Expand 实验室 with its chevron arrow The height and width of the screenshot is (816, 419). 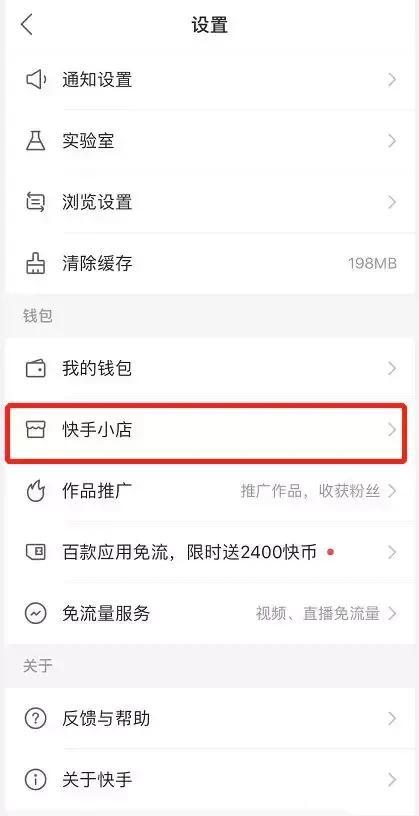click(392, 141)
